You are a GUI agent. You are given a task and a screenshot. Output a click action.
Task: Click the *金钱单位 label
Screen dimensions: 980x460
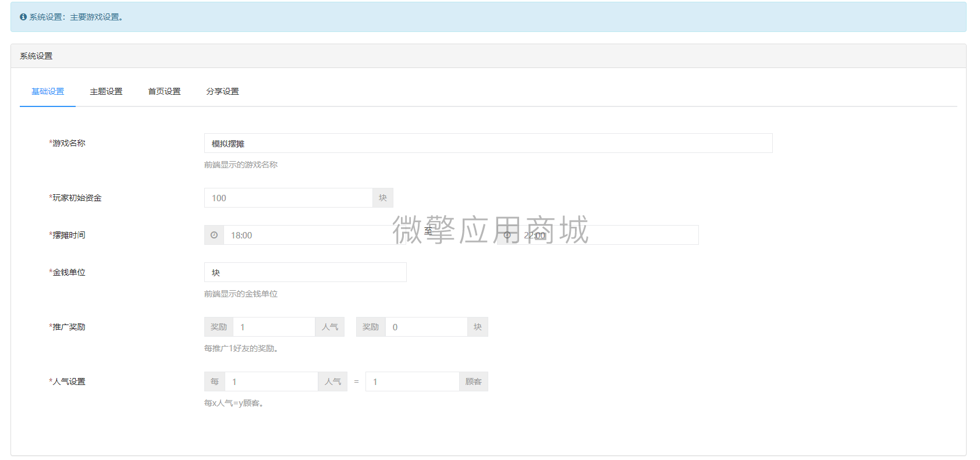[x=67, y=272]
